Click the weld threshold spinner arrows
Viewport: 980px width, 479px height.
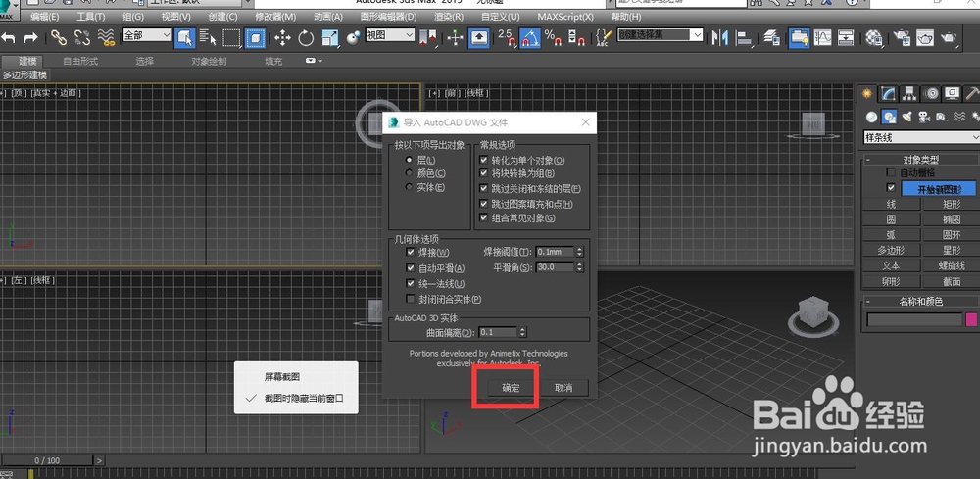pyautogui.click(x=580, y=252)
